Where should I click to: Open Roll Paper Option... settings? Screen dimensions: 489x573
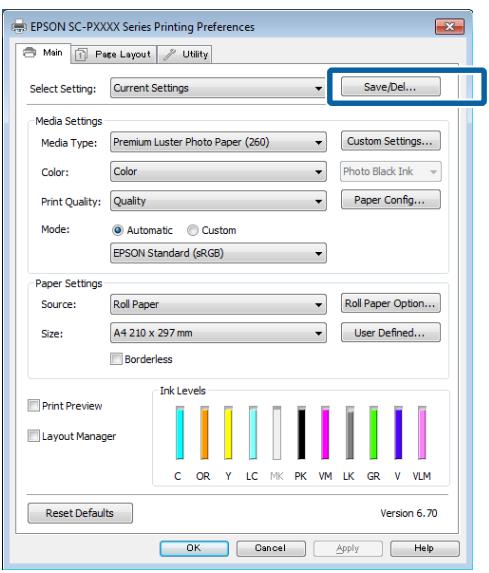tap(390, 303)
